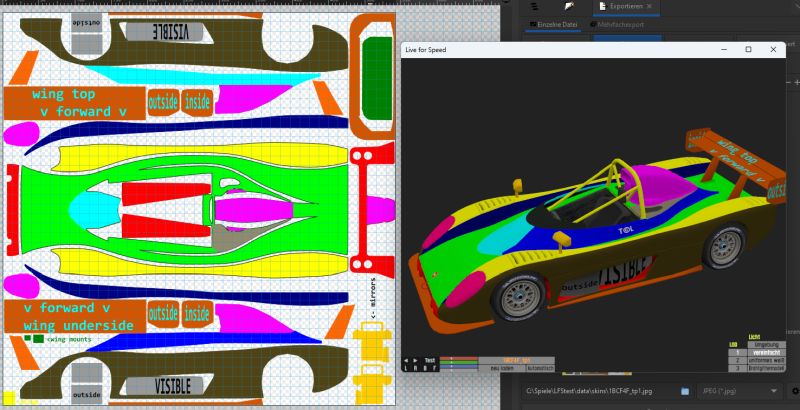This screenshot has height=410, width=800.
Task: Click the L view button in viewer
Action: (406, 368)
